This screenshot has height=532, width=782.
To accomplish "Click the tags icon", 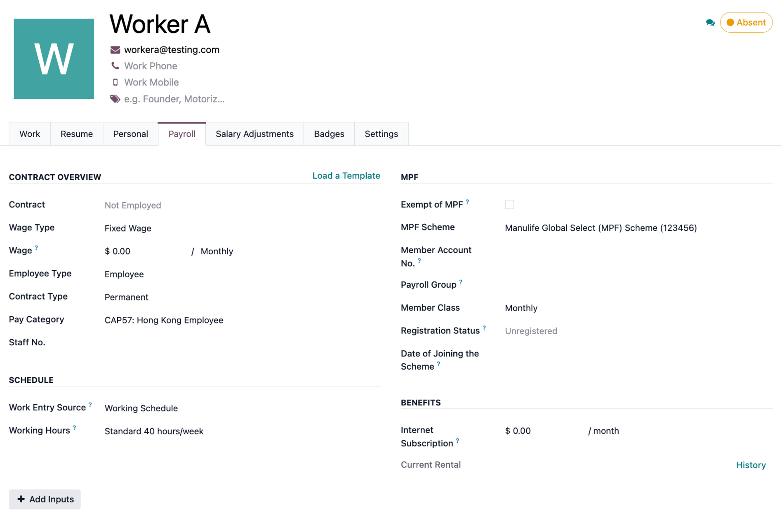I will [x=115, y=99].
